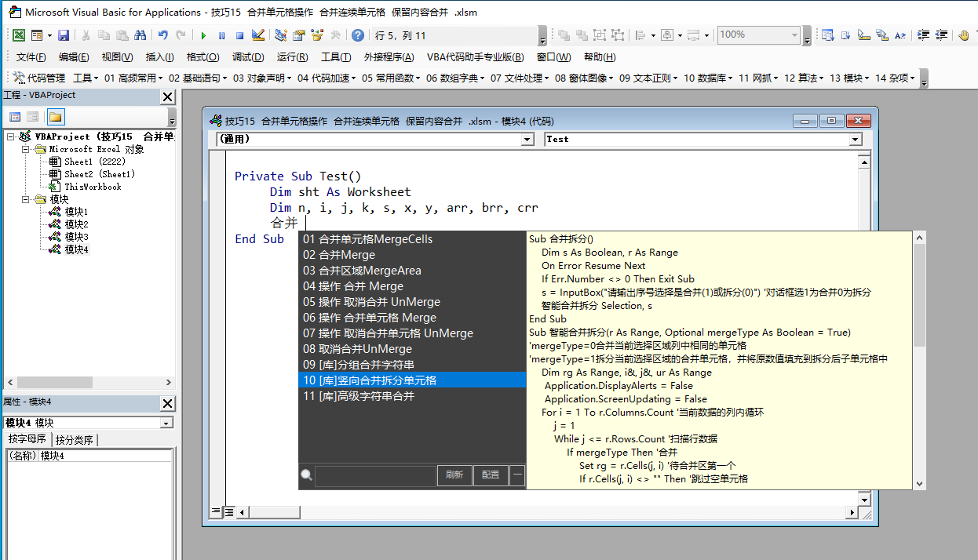Choose 11 [库]高级字符串合并 suggestion
This screenshot has width=978, height=560.
click(412, 396)
